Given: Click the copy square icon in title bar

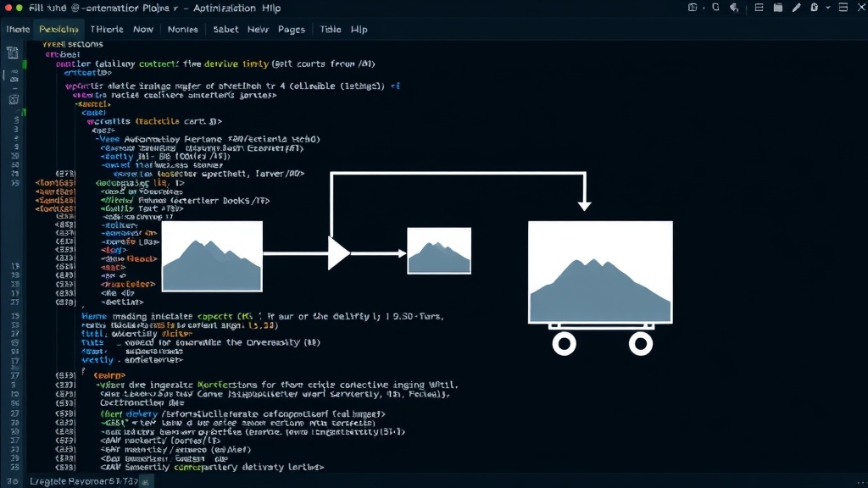Looking at the screenshot, I should [715, 7].
